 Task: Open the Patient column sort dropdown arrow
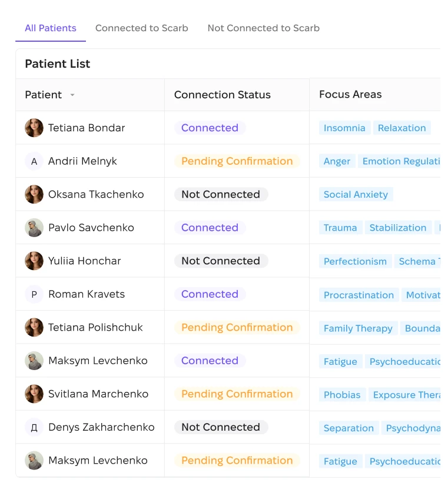(72, 95)
